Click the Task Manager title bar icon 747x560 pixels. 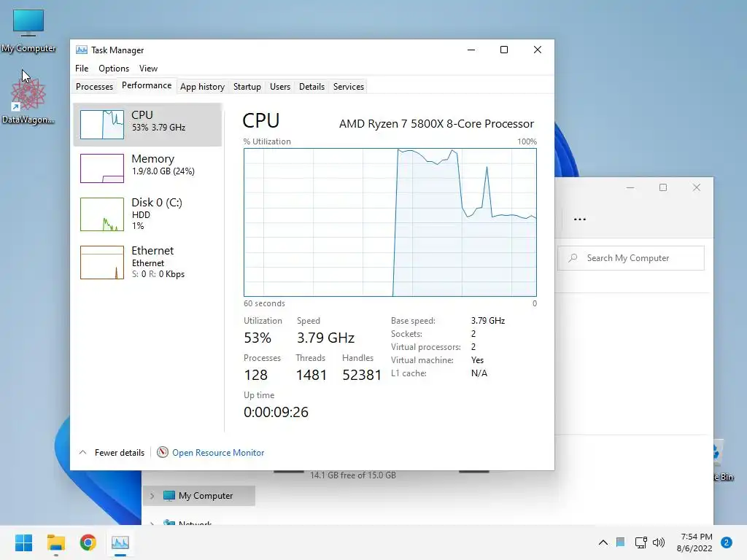click(x=82, y=50)
